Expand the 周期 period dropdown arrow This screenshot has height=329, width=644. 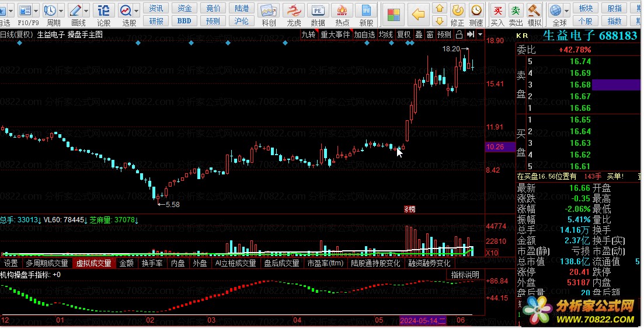[x=61, y=10]
